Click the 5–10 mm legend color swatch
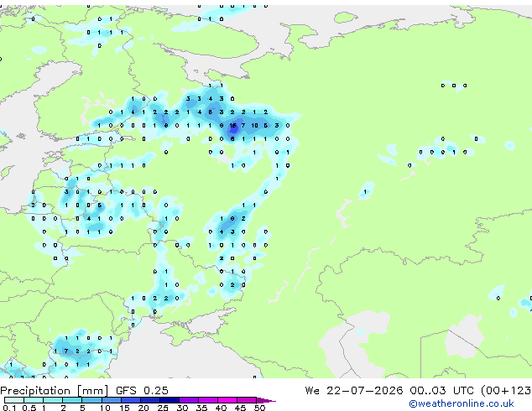532x411 pixels. pyautogui.click(x=91, y=400)
